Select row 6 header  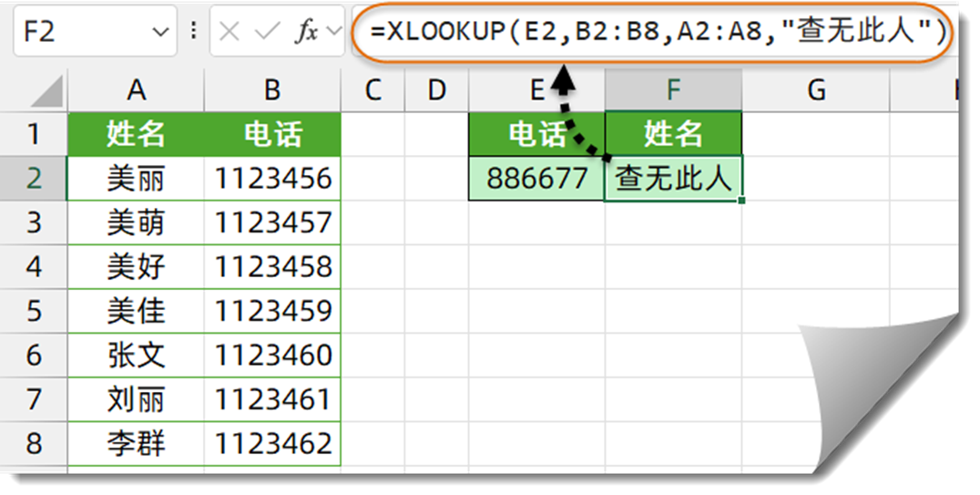[34, 356]
